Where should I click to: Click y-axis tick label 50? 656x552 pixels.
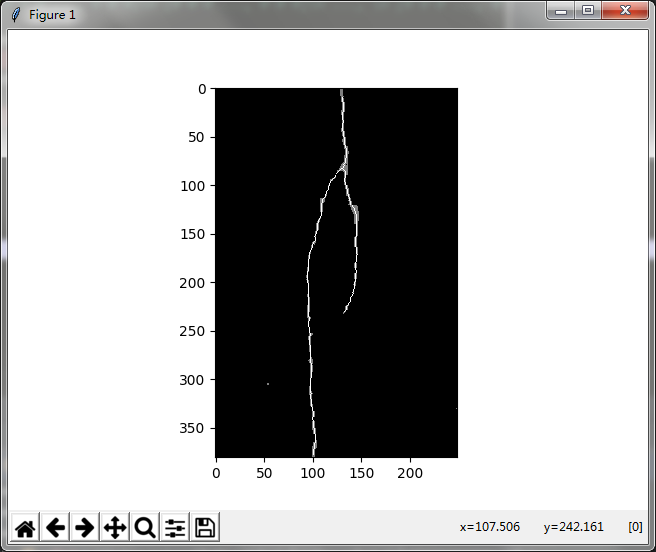click(196, 137)
